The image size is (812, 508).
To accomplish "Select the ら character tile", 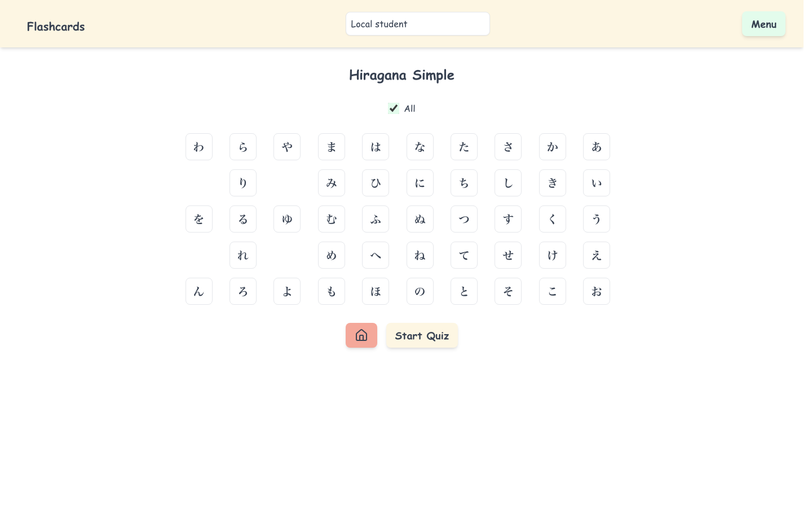I will click(243, 147).
